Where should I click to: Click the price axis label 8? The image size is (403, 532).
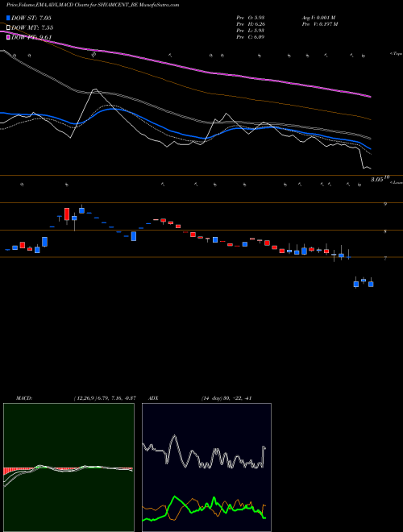pos(385,231)
